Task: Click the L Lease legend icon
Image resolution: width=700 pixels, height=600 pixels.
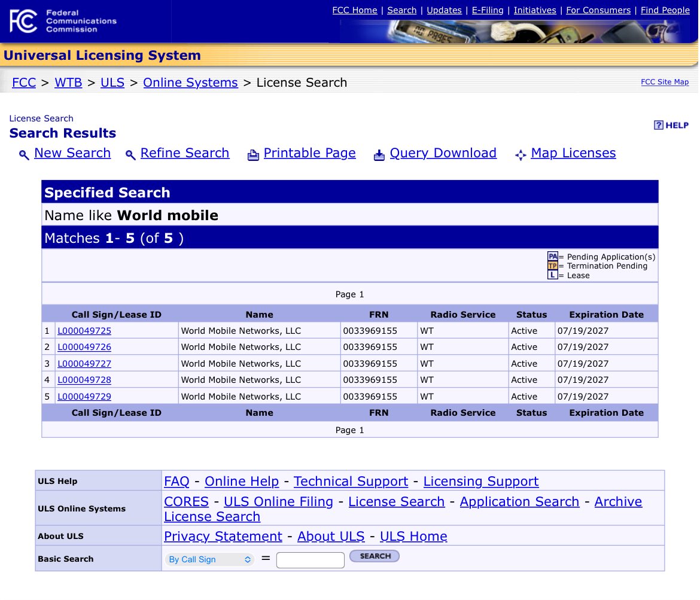Action: [x=553, y=275]
